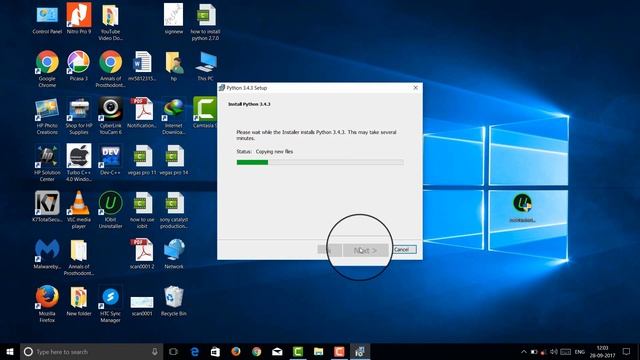Open the Network desktop icon
Image resolution: width=640 pixels, height=360 pixels.
[173, 254]
